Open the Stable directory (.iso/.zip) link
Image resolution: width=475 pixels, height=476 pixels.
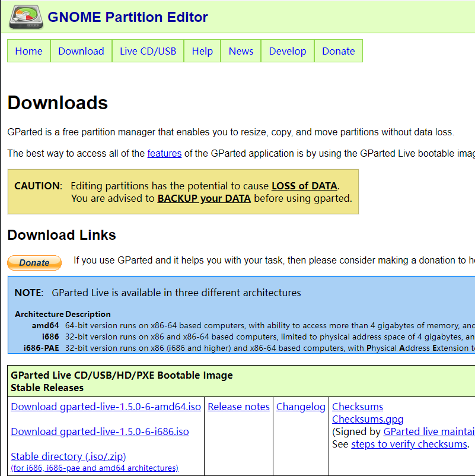[x=68, y=456]
